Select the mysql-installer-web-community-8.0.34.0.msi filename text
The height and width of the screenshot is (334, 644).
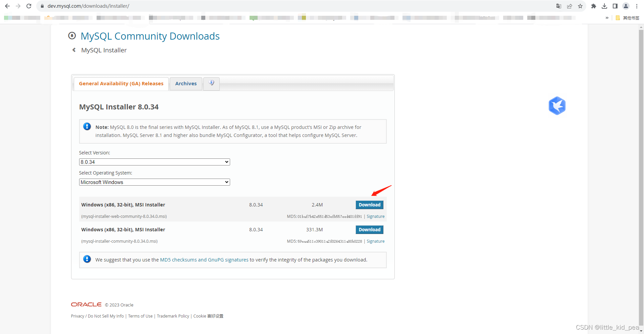(124, 217)
